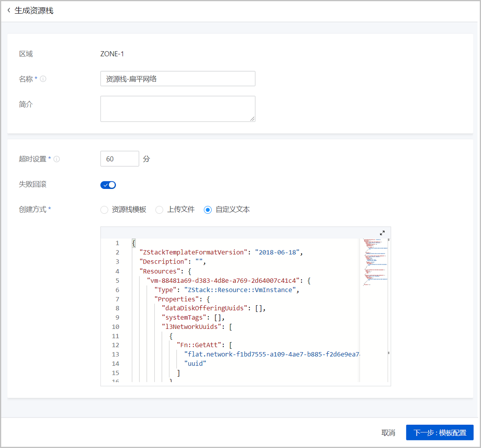Click the ZStackTemplateFormatVersion code line

coord(220,252)
